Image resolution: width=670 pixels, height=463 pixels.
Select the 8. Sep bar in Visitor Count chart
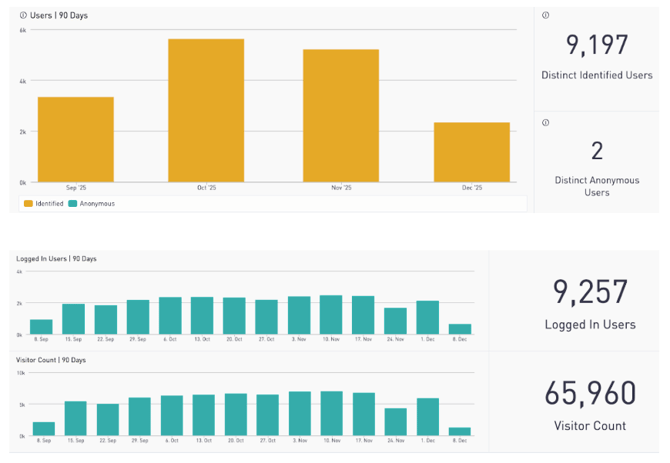[x=44, y=429]
